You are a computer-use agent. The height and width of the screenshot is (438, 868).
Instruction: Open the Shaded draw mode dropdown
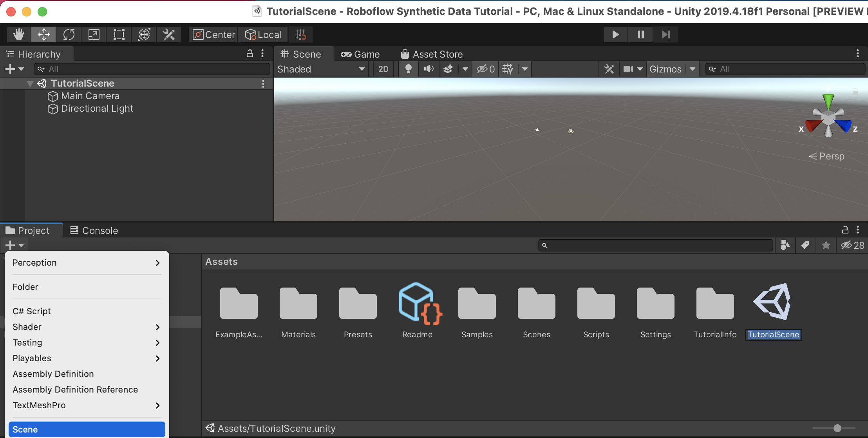coord(321,69)
